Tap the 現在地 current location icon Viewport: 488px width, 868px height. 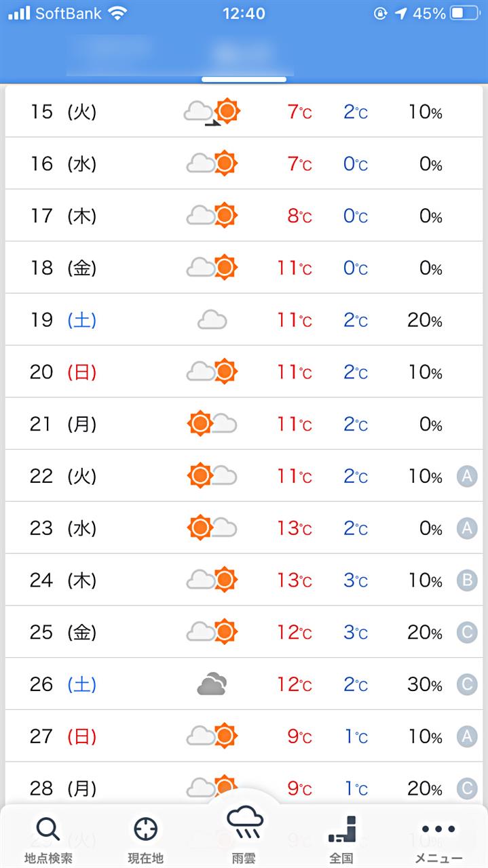(x=146, y=840)
